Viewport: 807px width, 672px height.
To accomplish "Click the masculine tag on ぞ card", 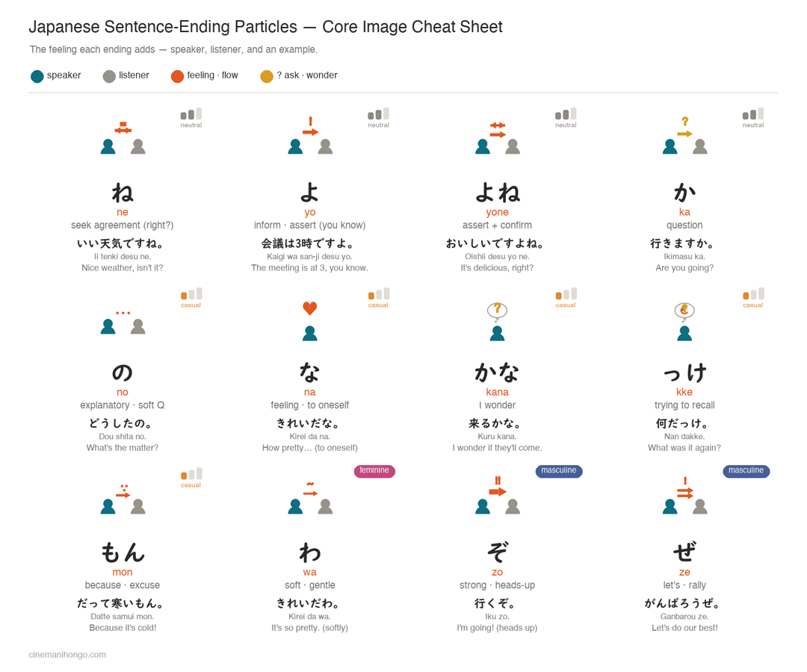I will click(559, 471).
